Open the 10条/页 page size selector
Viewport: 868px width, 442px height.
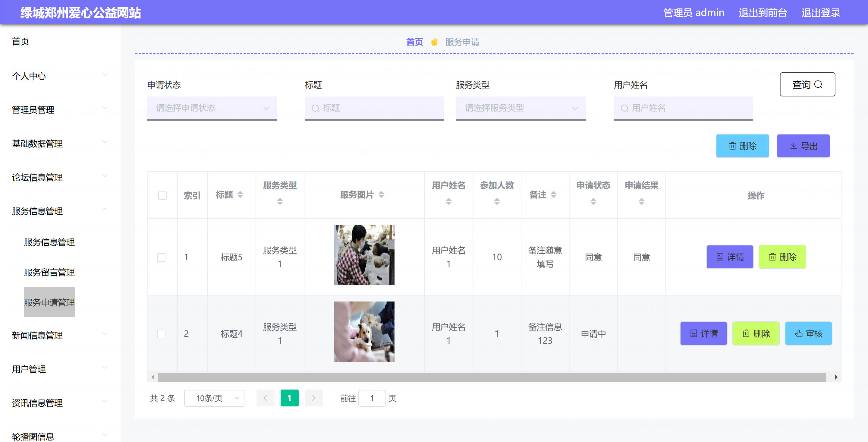tap(214, 398)
